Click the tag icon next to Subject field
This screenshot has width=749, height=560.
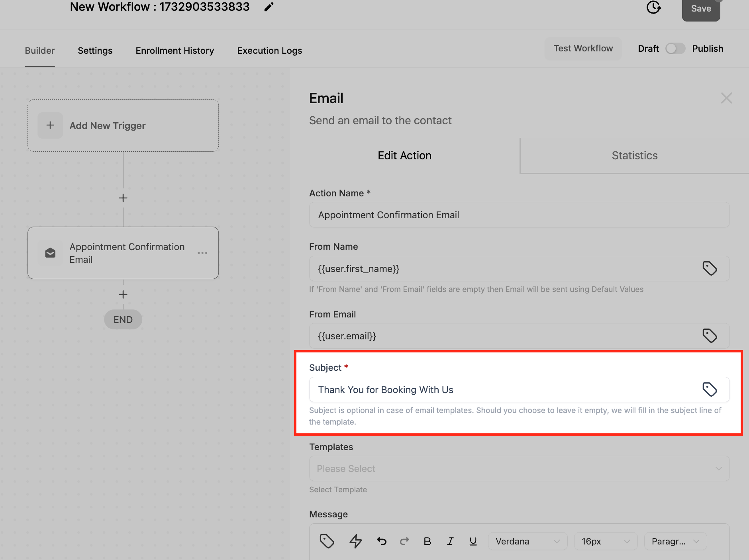coord(710,390)
